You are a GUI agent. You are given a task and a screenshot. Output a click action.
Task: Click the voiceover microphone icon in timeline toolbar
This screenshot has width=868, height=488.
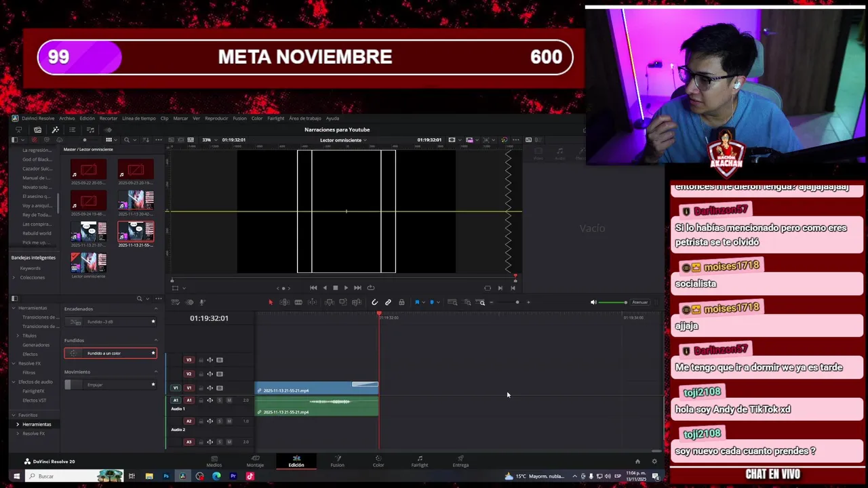pos(202,302)
